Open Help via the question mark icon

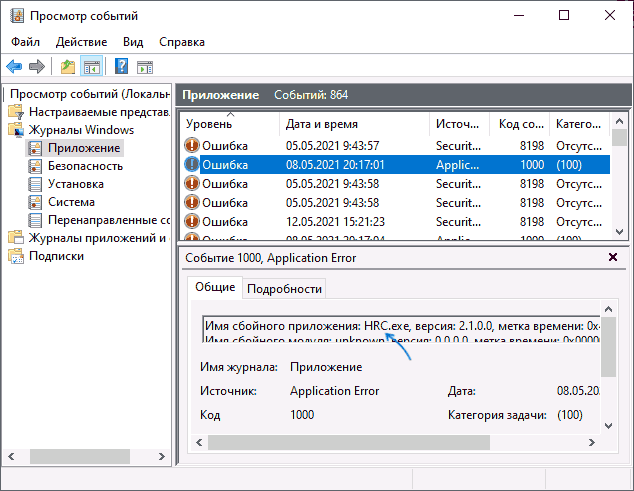[x=121, y=67]
